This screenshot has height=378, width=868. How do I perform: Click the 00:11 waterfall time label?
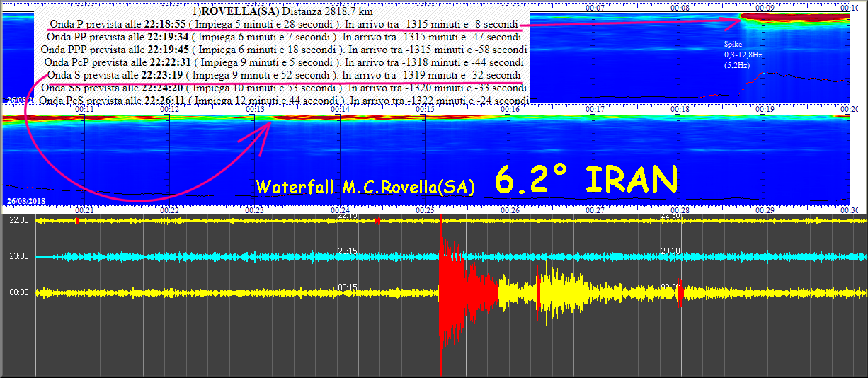[x=85, y=110]
